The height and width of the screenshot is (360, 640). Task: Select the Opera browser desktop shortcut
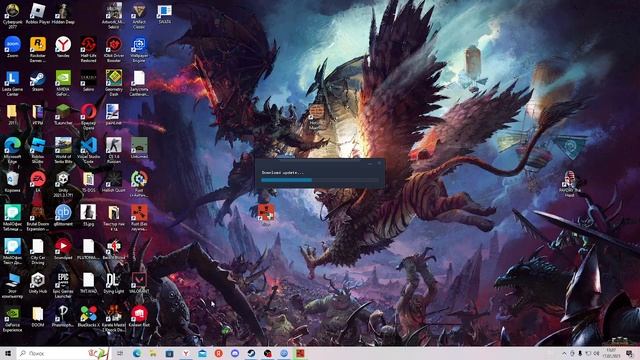[88, 117]
